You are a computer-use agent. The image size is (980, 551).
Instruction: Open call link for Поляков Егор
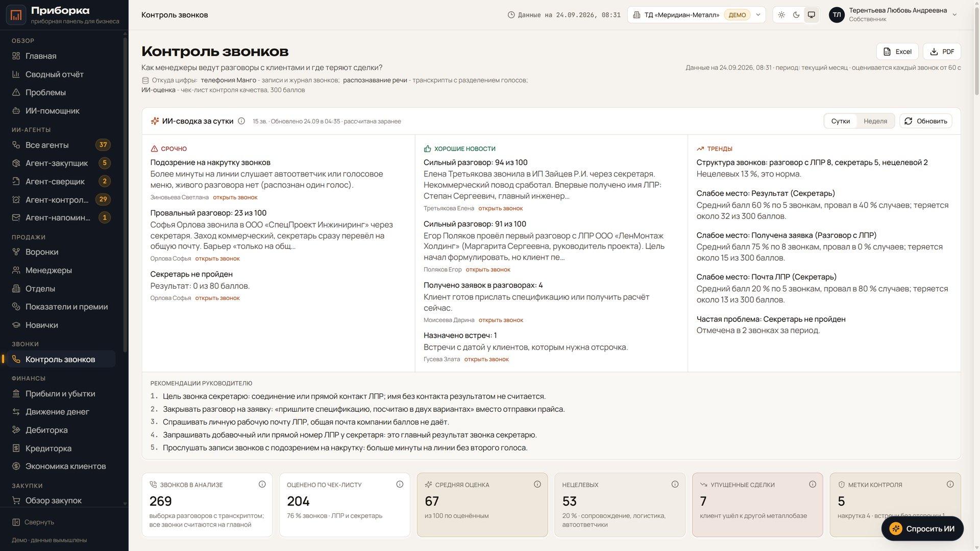coord(488,269)
